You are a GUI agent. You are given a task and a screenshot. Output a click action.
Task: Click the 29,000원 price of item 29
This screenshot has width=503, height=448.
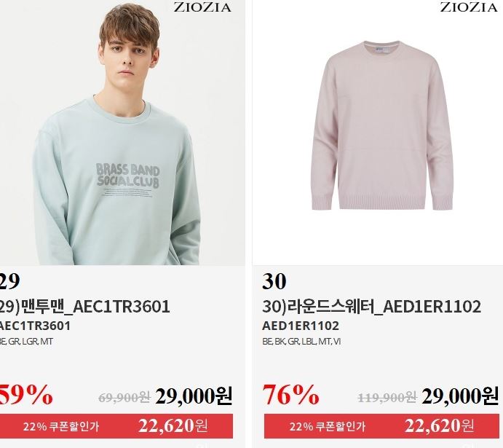[194, 397]
